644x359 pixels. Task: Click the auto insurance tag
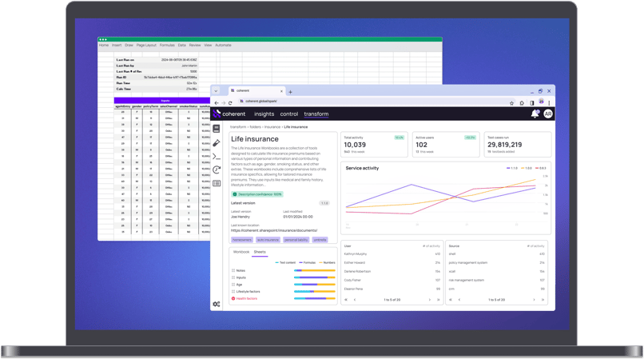point(268,240)
